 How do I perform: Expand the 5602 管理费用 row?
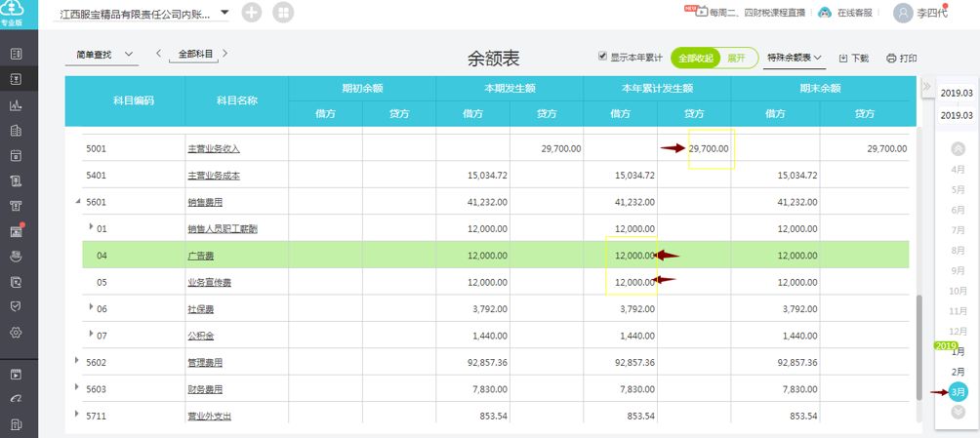[77, 361]
